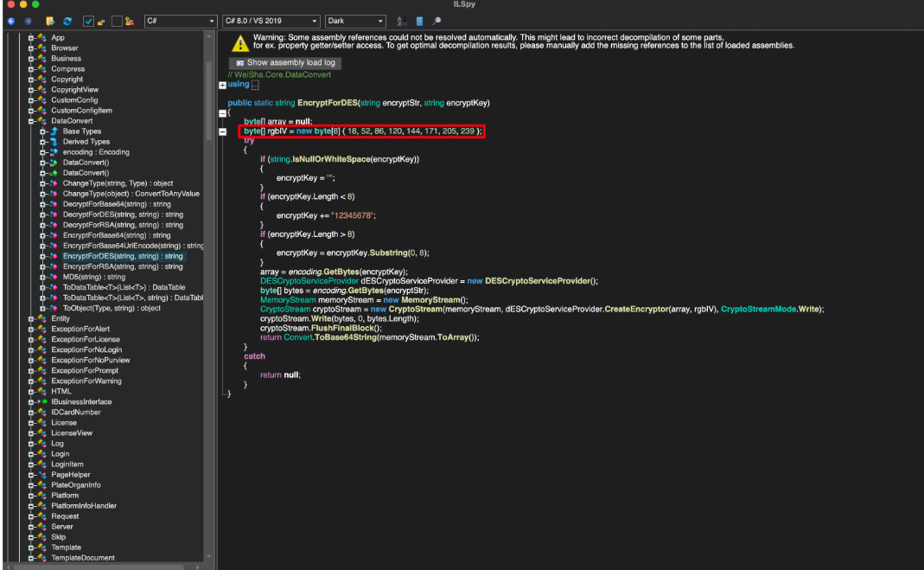Select MD5(string) method in the tree
The image size is (924, 570).
pyautogui.click(x=93, y=277)
